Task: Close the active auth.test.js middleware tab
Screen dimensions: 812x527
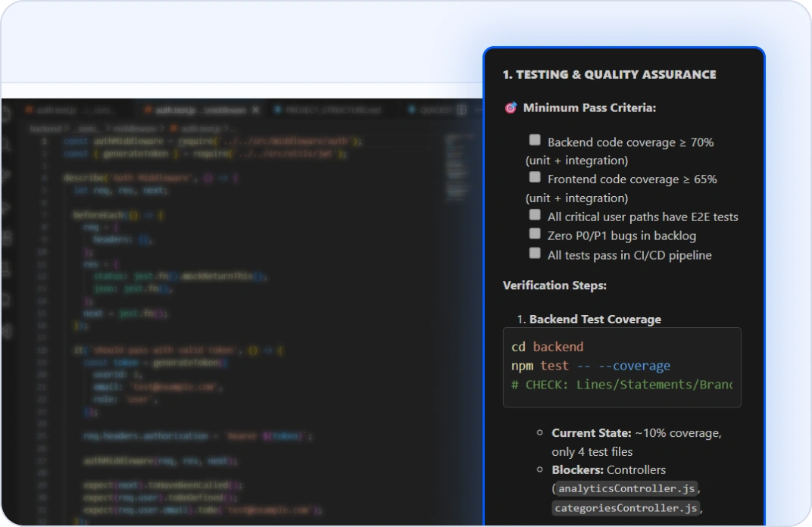Action: (x=255, y=110)
